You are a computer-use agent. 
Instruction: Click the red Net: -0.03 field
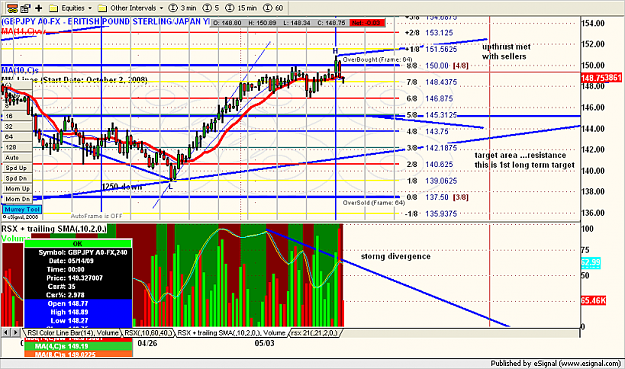[x=367, y=23]
